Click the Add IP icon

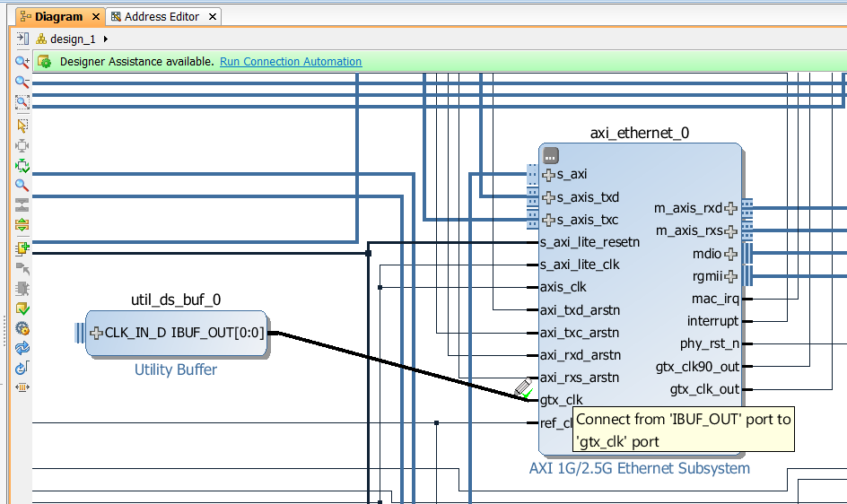(x=22, y=248)
